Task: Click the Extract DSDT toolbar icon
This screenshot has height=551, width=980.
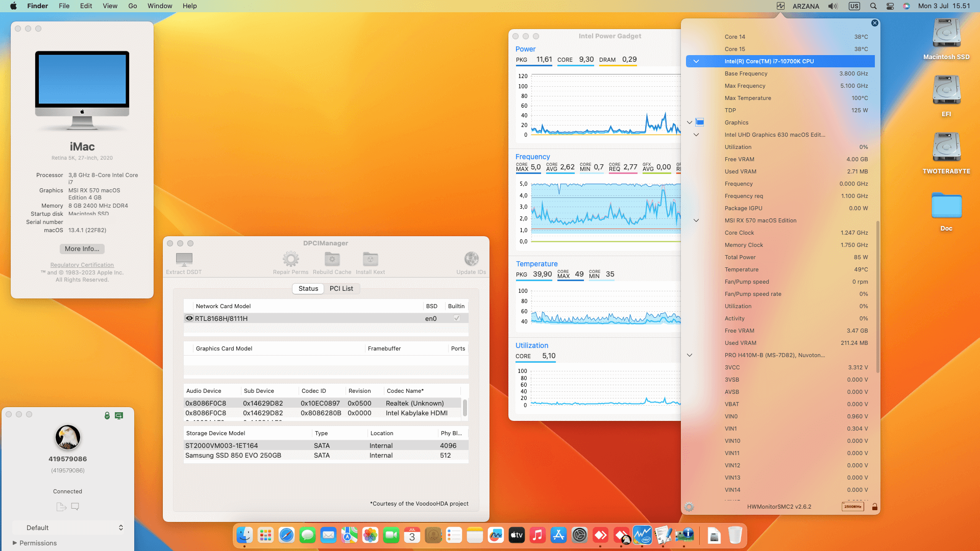Action: pos(184,259)
